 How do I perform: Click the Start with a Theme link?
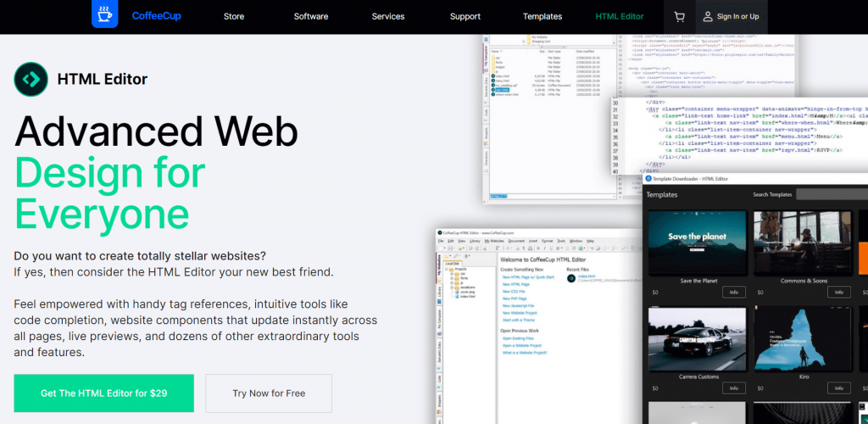click(x=519, y=320)
